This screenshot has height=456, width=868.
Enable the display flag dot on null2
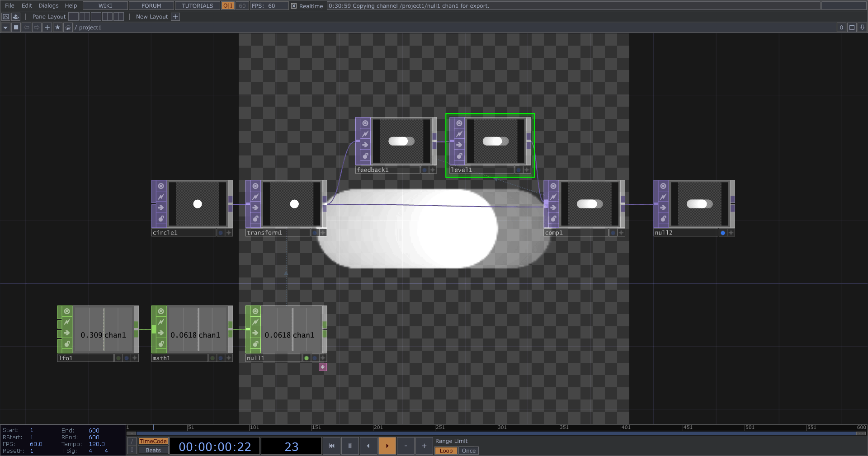(x=723, y=232)
